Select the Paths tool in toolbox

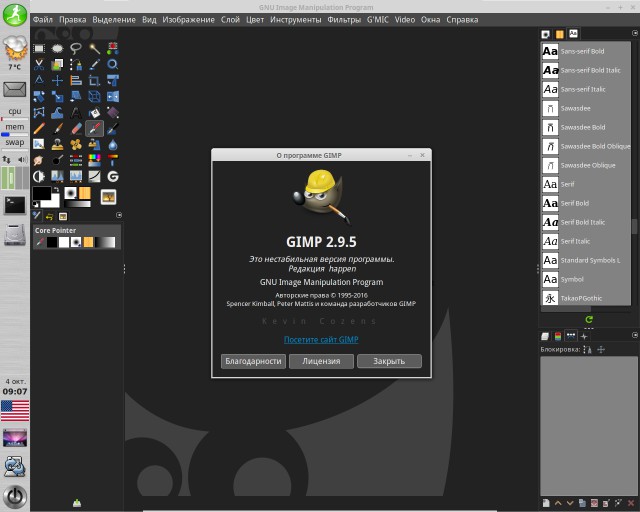[x=76, y=65]
